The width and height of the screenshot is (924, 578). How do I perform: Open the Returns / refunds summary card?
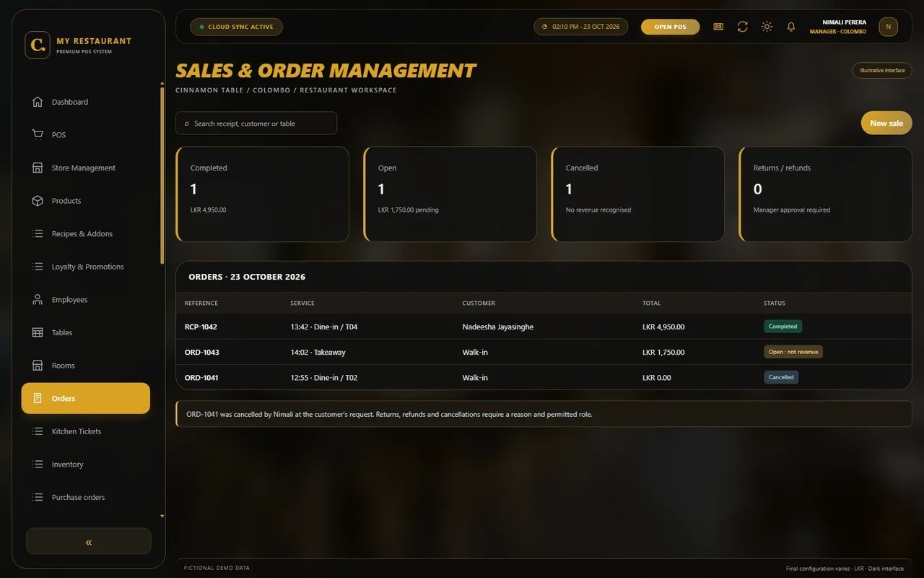(825, 194)
